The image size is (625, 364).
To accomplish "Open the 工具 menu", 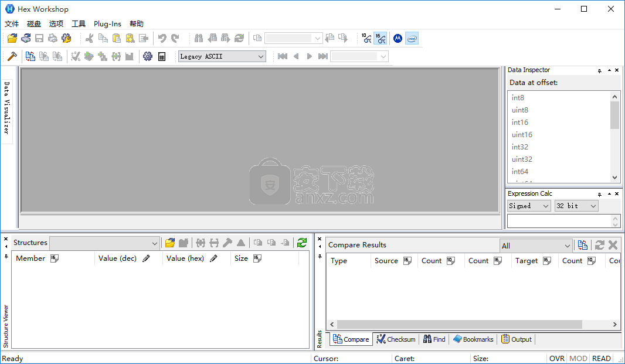I will click(x=79, y=24).
